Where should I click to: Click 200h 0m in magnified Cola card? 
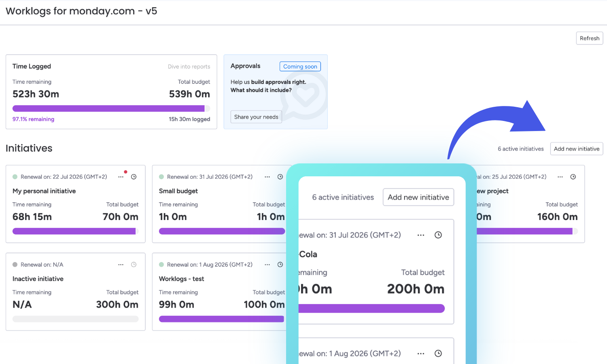416,289
